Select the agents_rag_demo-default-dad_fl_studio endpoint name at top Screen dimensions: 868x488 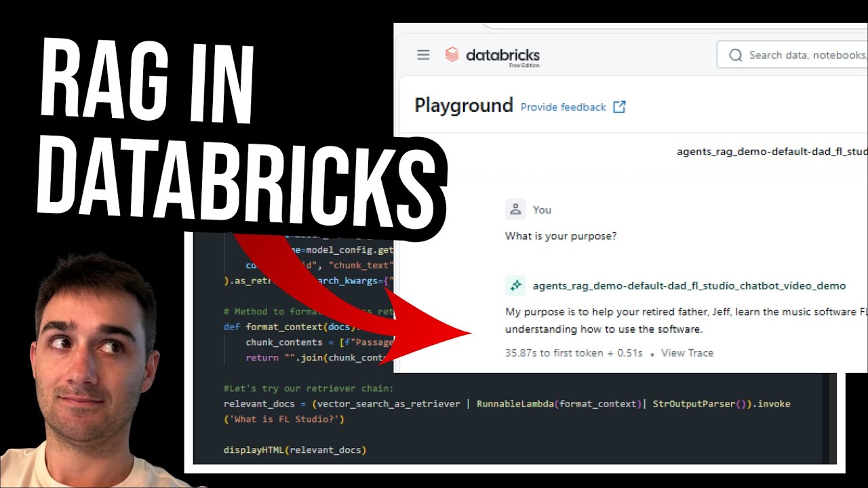pos(772,151)
